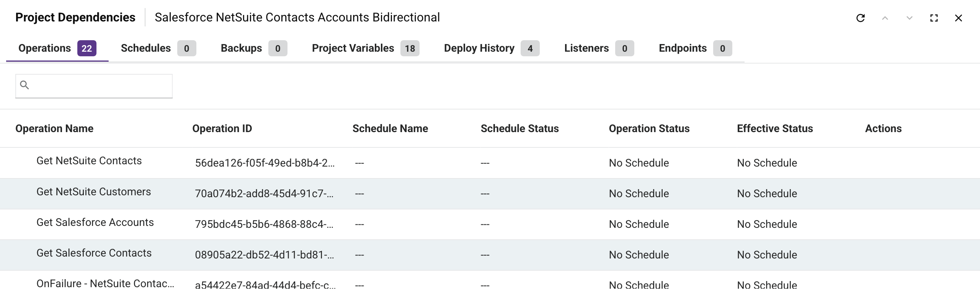Click Effective Status of Get NetSuite Customers

(767, 194)
